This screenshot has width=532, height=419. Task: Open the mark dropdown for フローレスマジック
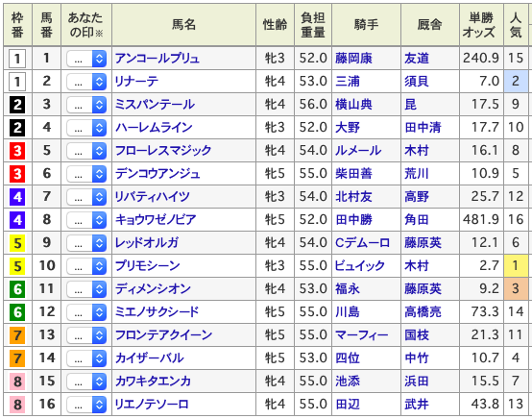tap(86, 151)
